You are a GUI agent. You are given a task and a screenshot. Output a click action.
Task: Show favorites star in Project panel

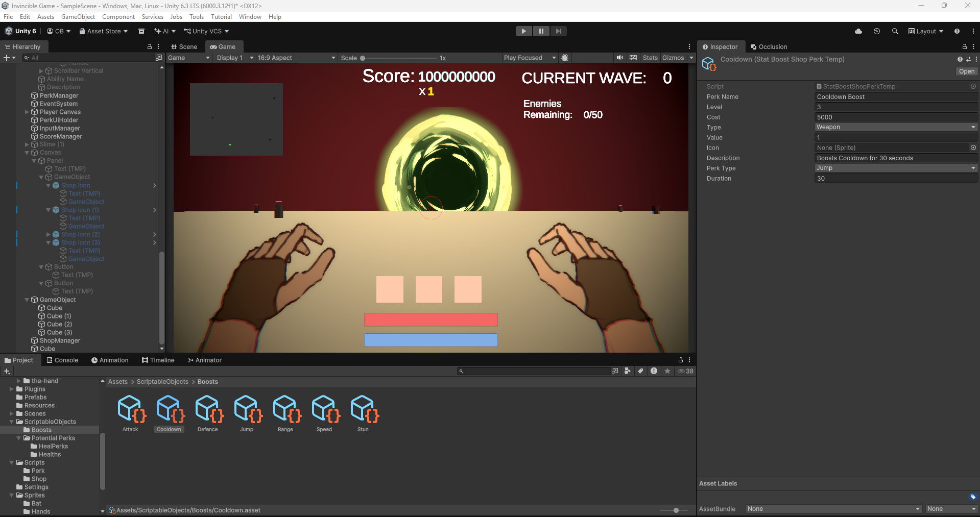[x=667, y=371]
